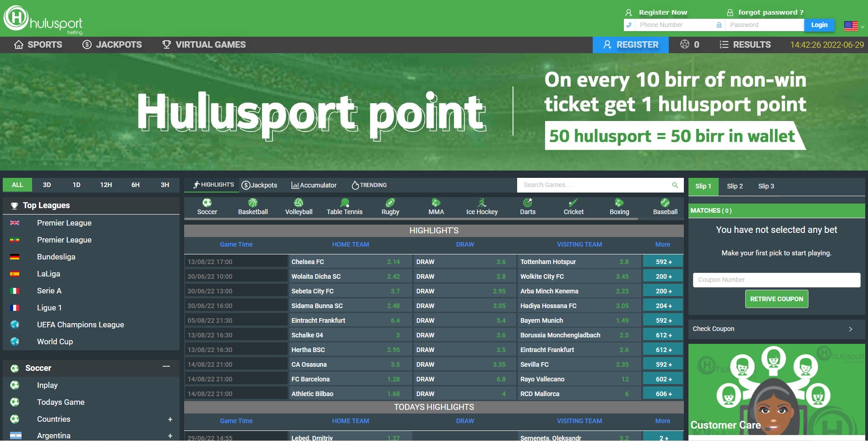The image size is (868, 441).
Task: Click the bet counter ball icon
Action: [x=684, y=44]
